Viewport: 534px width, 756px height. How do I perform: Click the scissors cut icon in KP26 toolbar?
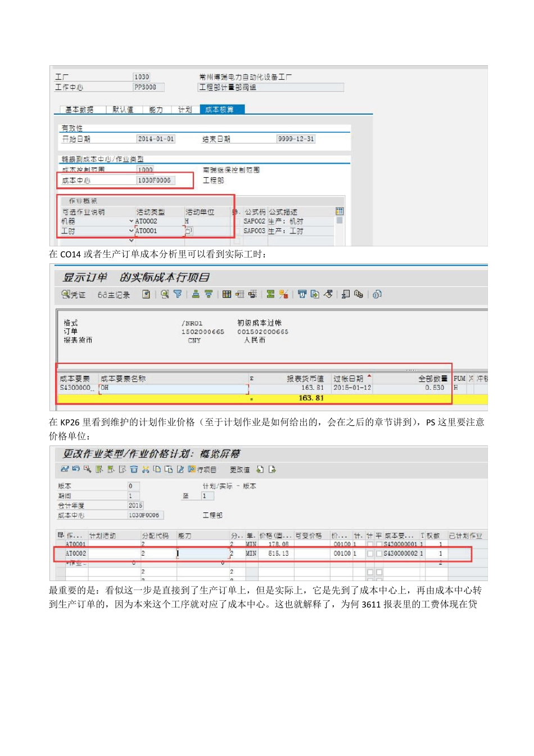(146, 469)
